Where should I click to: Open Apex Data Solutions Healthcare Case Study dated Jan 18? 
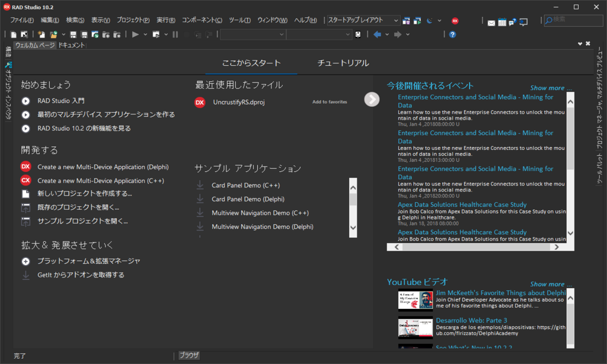[462, 205]
